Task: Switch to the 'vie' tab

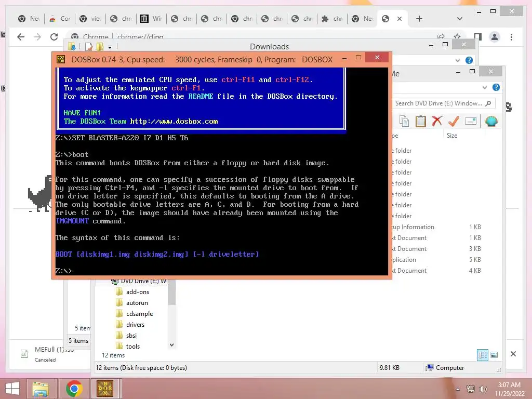Action: click(90, 19)
